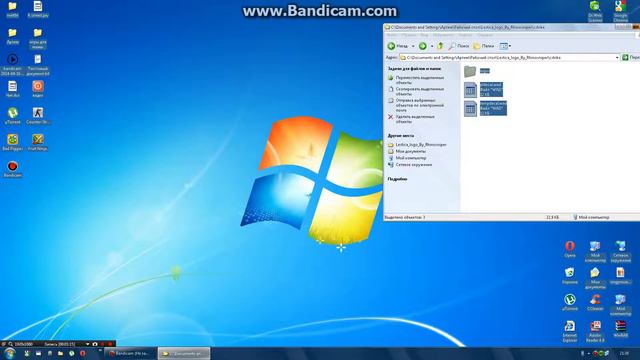
Task: Open the Bandicam mini-bar dropdown arrow
Action: click(87, 344)
